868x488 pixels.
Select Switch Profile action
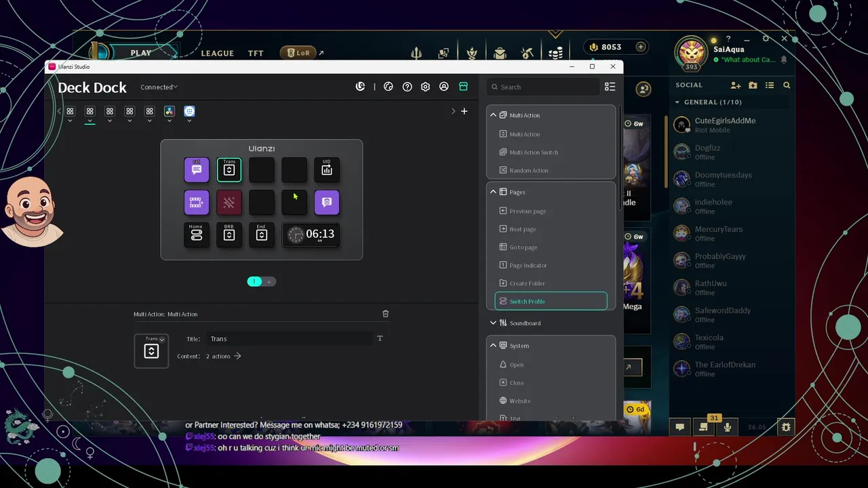(x=551, y=301)
